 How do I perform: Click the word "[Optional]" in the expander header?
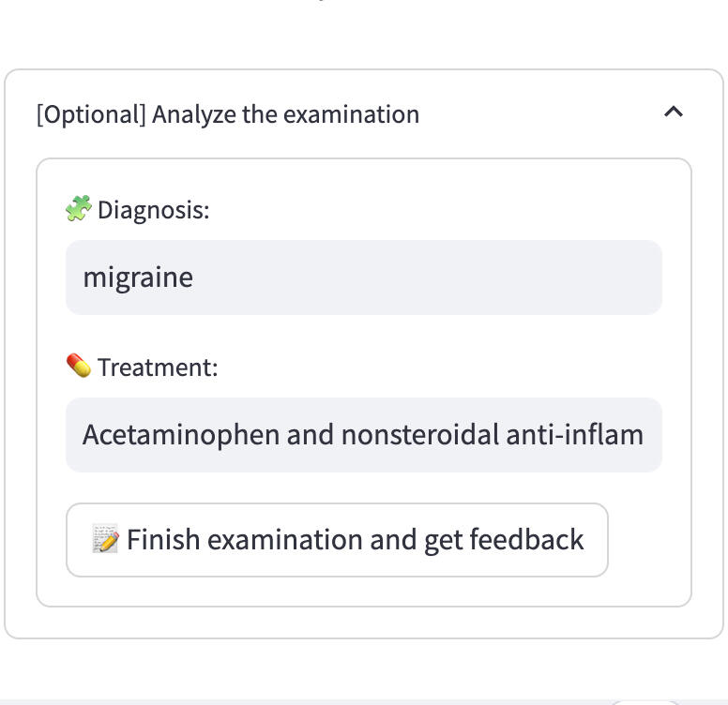click(91, 114)
